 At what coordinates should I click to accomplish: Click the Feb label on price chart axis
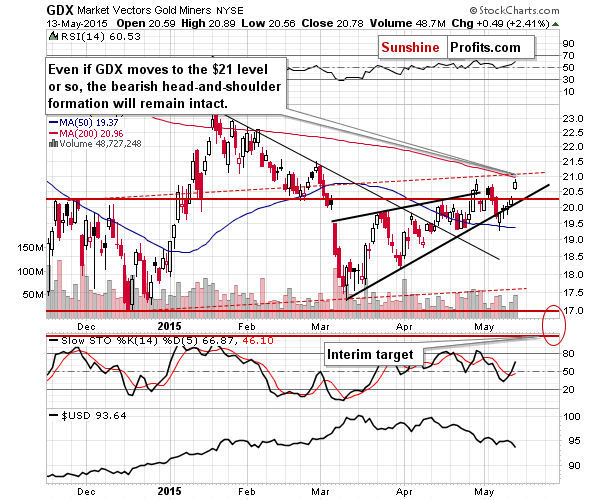point(246,326)
